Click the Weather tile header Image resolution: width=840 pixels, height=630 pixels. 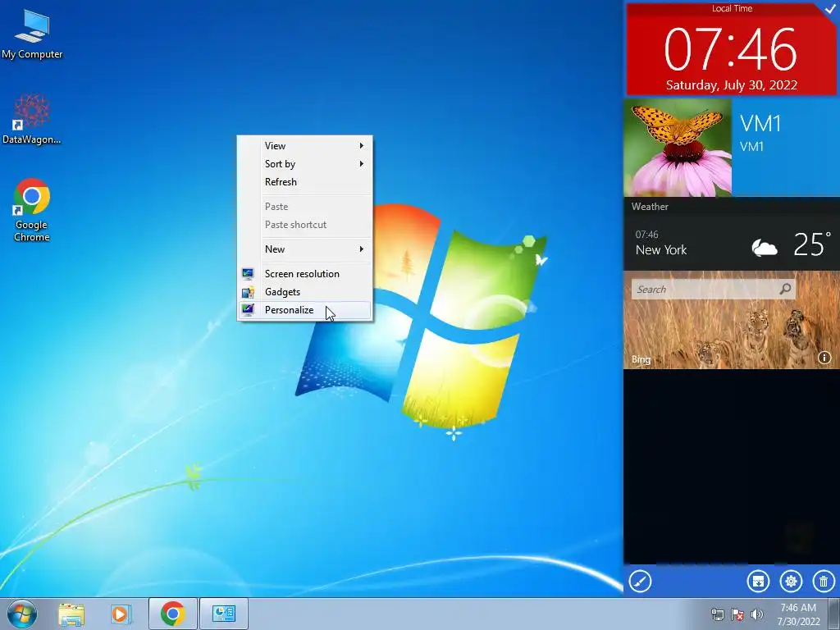tap(650, 206)
